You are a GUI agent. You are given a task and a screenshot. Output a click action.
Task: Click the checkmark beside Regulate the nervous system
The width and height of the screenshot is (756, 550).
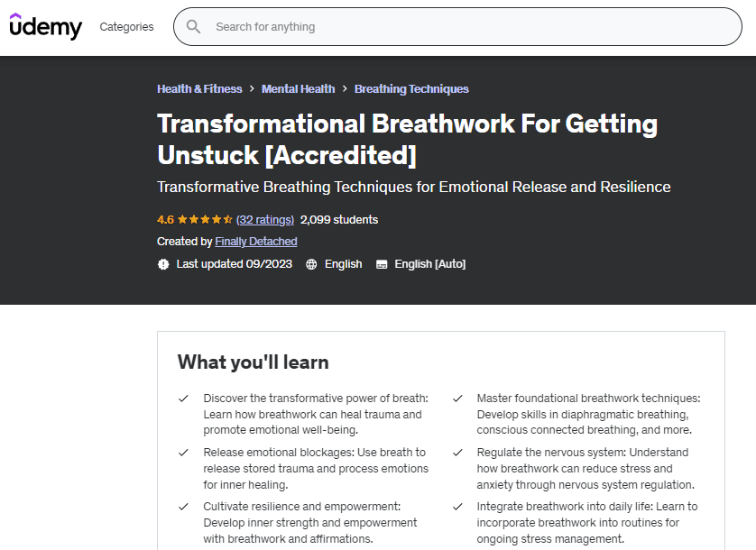point(457,453)
